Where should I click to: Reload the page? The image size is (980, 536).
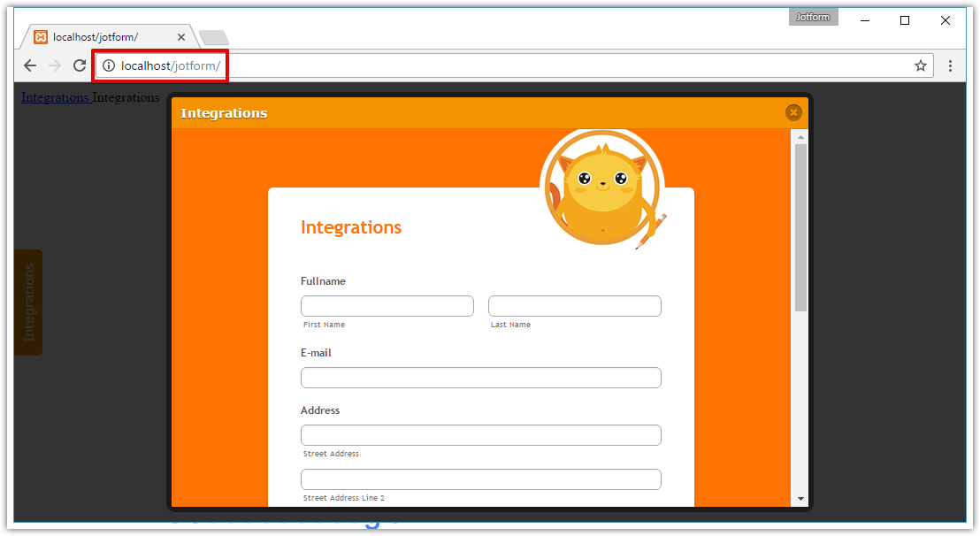(x=79, y=65)
